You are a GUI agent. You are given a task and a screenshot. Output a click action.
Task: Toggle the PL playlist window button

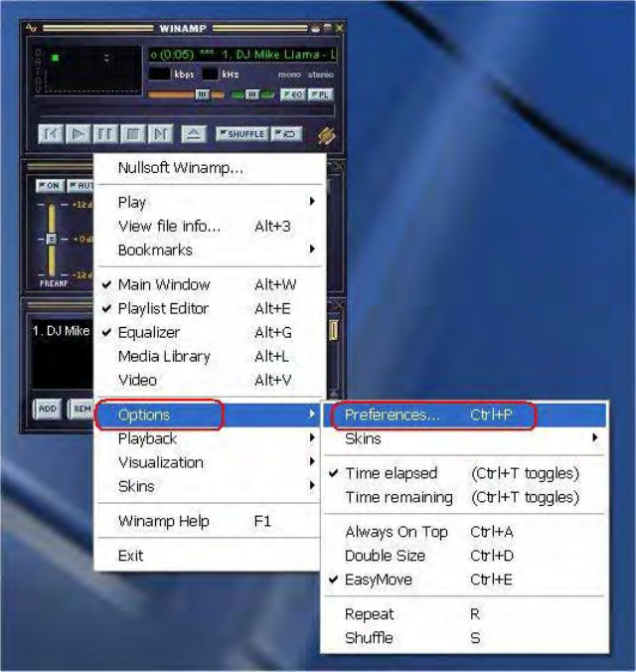tap(321, 94)
